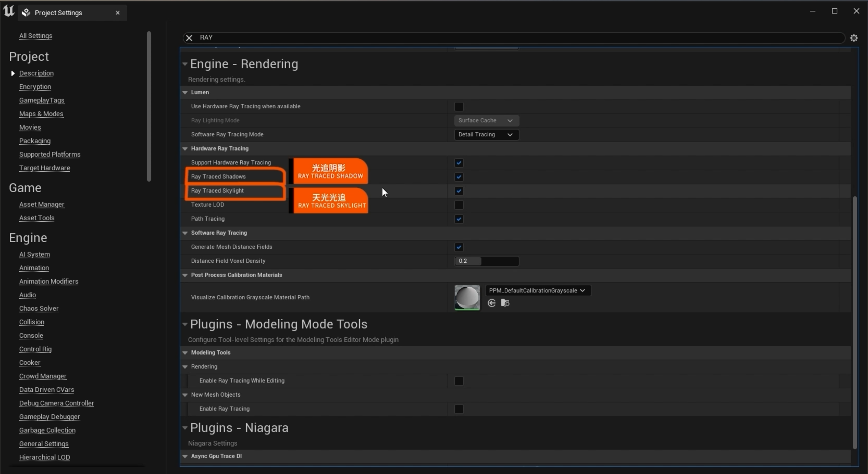Viewport: 868px width, 474px height.
Task: Click the use selected asset arrow icon
Action: tap(491, 303)
